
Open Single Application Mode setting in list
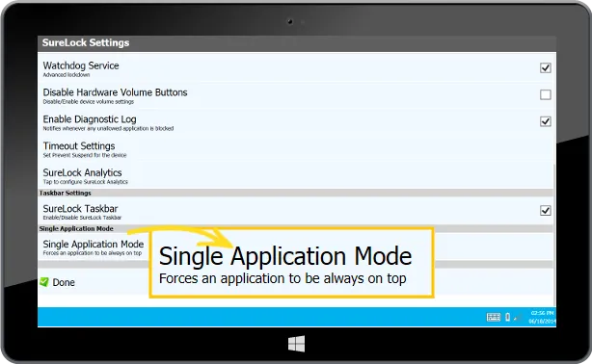click(94, 247)
